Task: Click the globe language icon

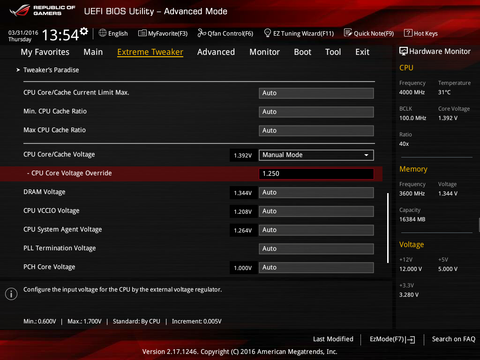Action: pyautogui.click(x=103, y=33)
